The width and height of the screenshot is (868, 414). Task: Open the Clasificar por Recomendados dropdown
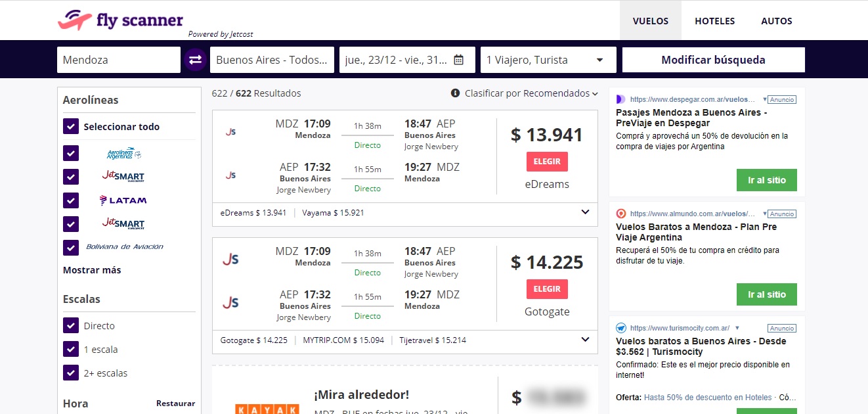point(531,93)
